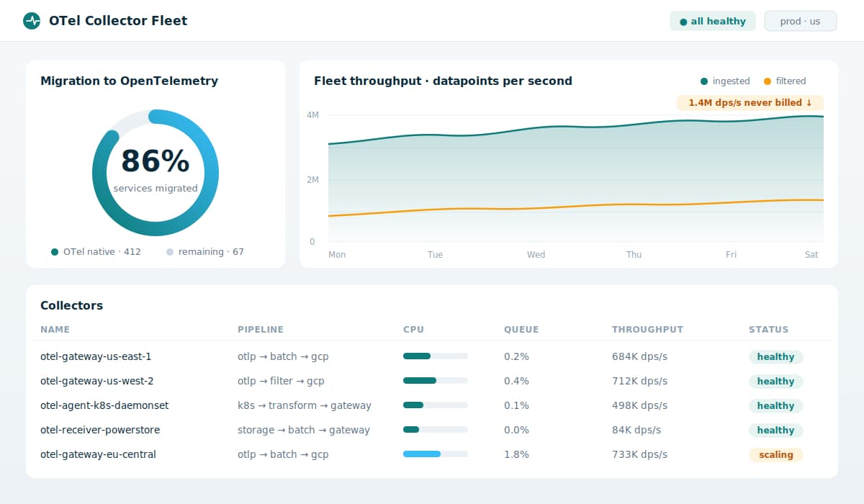This screenshot has height=504, width=864.
Task: Sort by the STATUS column header
Action: tap(769, 330)
